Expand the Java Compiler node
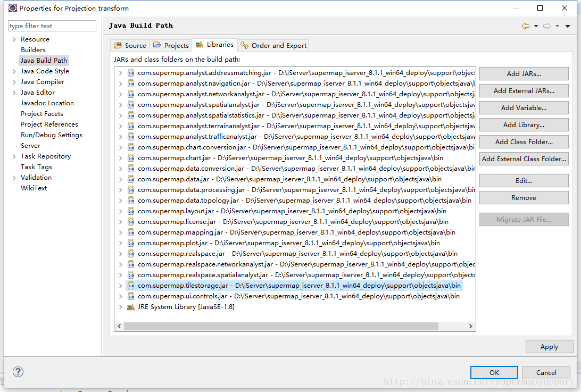 tap(14, 82)
